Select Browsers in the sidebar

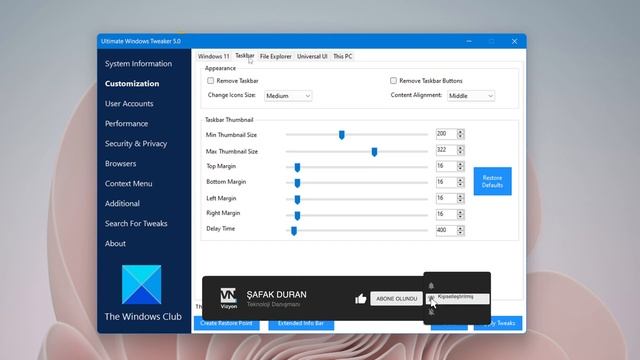click(x=120, y=164)
